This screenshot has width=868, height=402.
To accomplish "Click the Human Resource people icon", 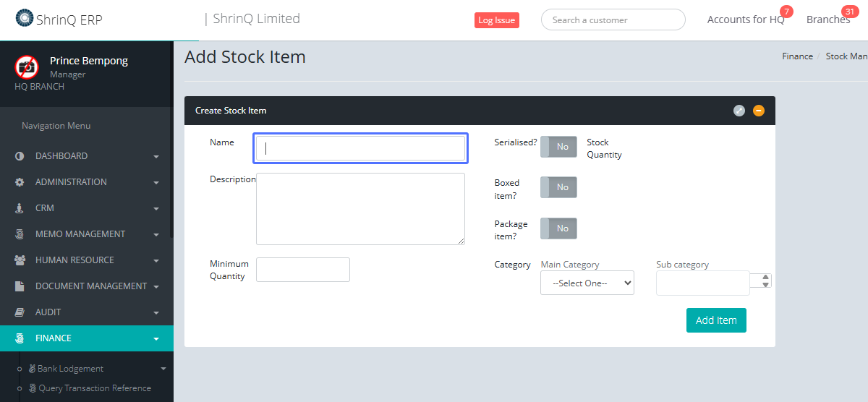I will (x=20, y=260).
